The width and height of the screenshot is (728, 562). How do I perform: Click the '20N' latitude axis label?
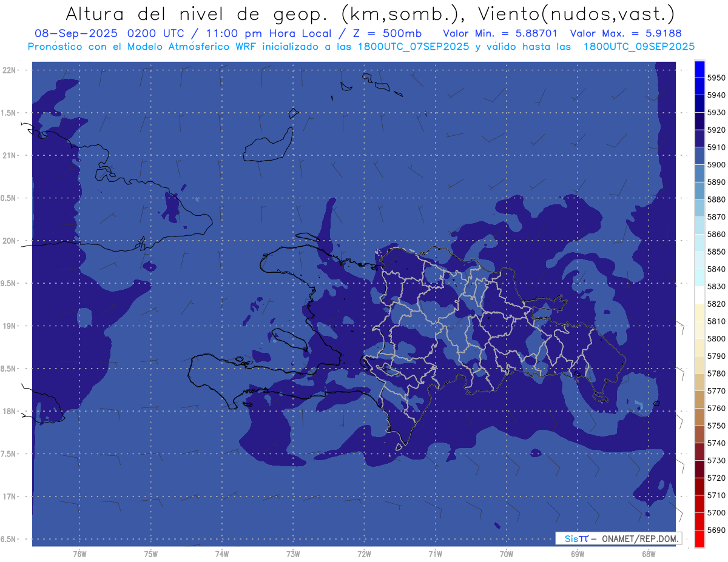point(9,241)
